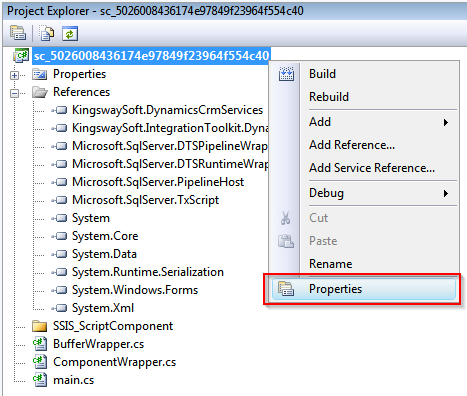Select the SSIS_ScriptComponent folder
This screenshot has width=467, height=396.
(x=113, y=326)
